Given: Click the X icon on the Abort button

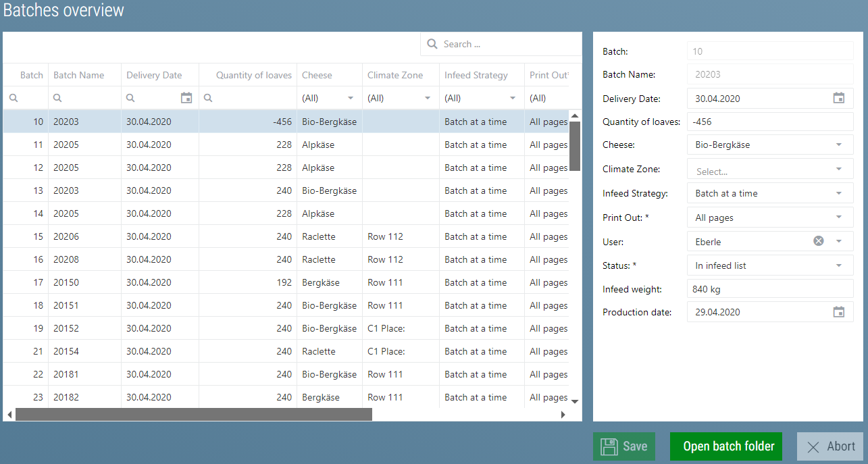Looking at the screenshot, I should click(x=813, y=446).
